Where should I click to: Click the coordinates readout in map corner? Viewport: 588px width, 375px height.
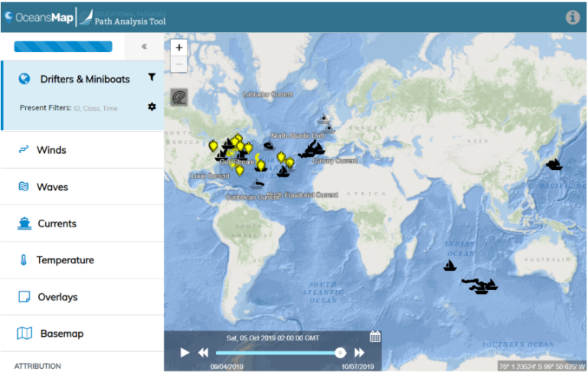[541, 366]
